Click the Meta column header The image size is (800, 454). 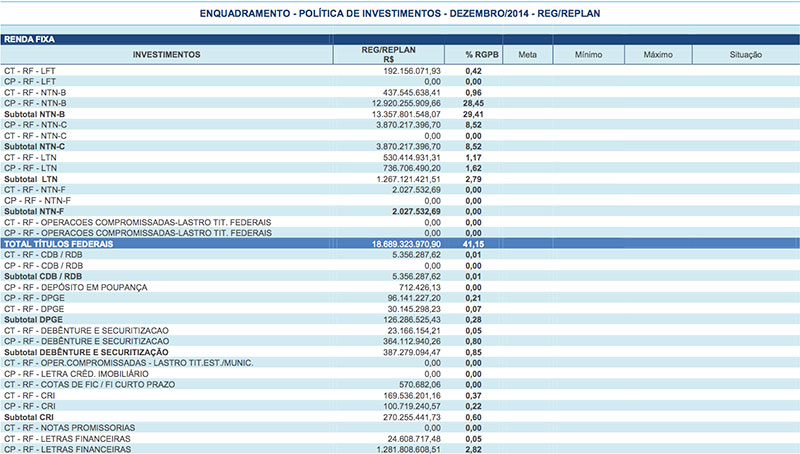tap(528, 54)
